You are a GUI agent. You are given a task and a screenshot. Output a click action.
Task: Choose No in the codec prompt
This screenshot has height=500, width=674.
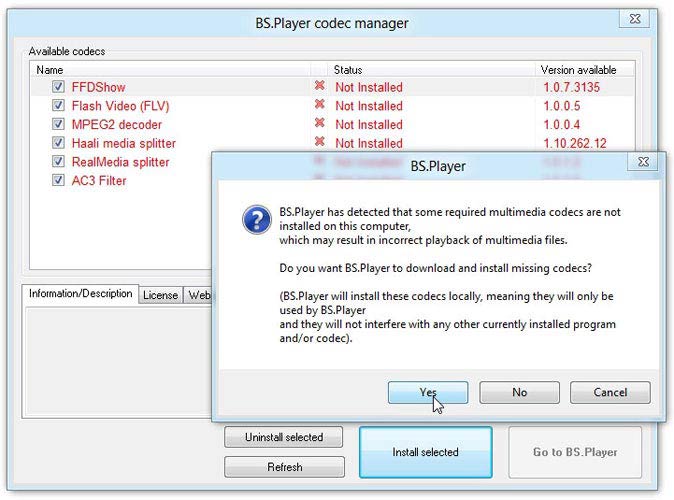coord(519,393)
